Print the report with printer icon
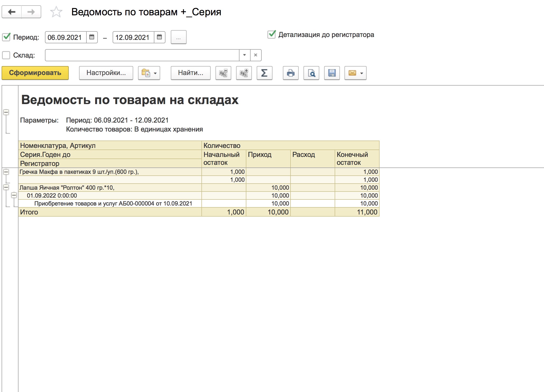The width and height of the screenshot is (544, 392). click(291, 73)
